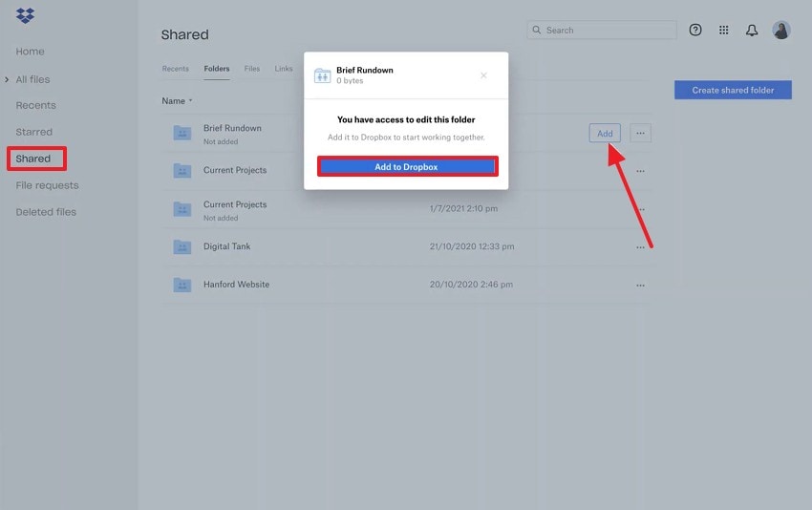The width and height of the screenshot is (812, 510).
Task: Open the Hanford Website folder name
Action: tap(236, 285)
